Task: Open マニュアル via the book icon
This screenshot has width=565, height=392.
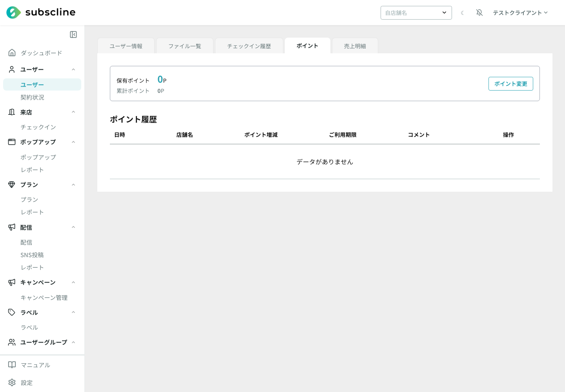Action: tap(12, 365)
